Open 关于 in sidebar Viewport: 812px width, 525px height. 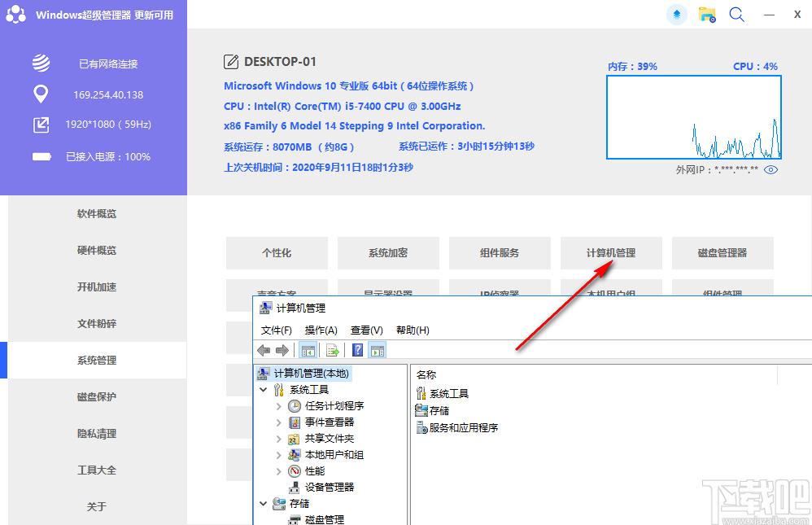(x=97, y=506)
